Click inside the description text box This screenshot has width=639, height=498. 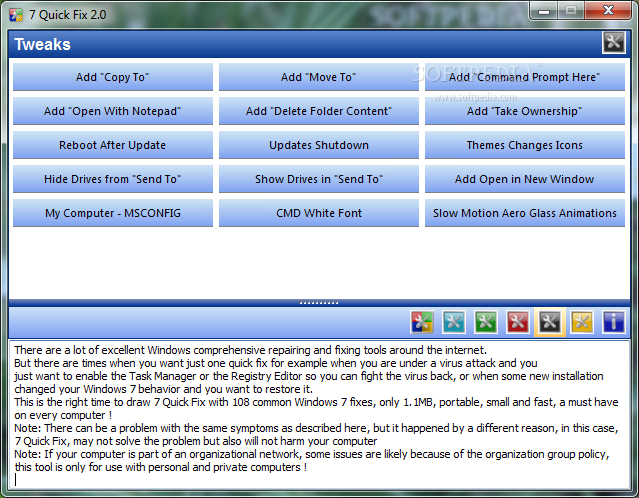pyautogui.click(x=319, y=414)
